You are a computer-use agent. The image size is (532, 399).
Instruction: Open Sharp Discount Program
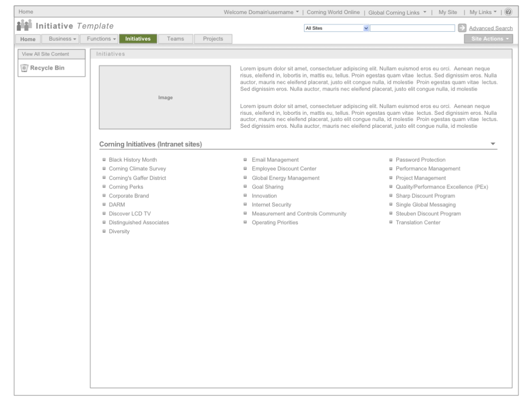[x=425, y=196]
